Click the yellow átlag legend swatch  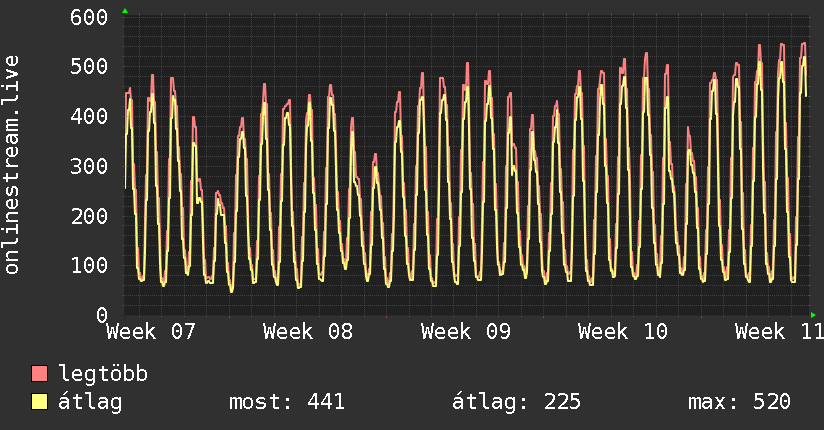39,402
